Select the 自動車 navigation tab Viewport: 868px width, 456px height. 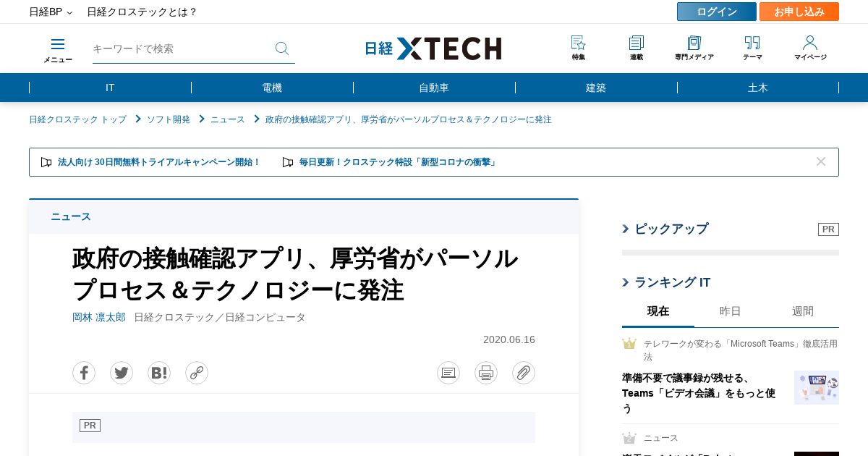(434, 88)
